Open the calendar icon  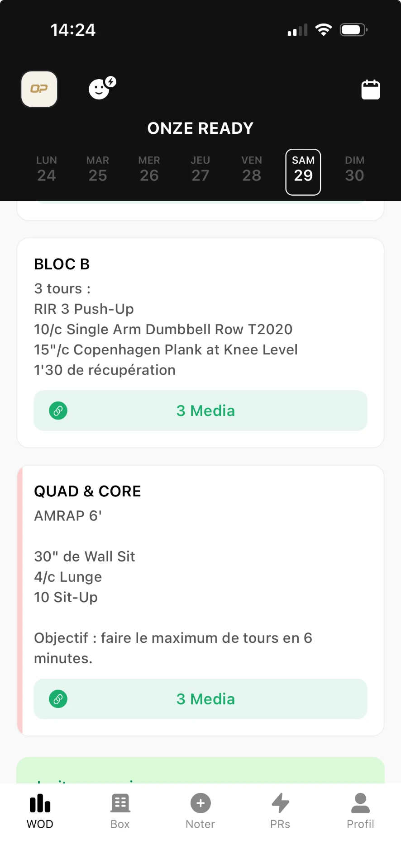pos(371,90)
